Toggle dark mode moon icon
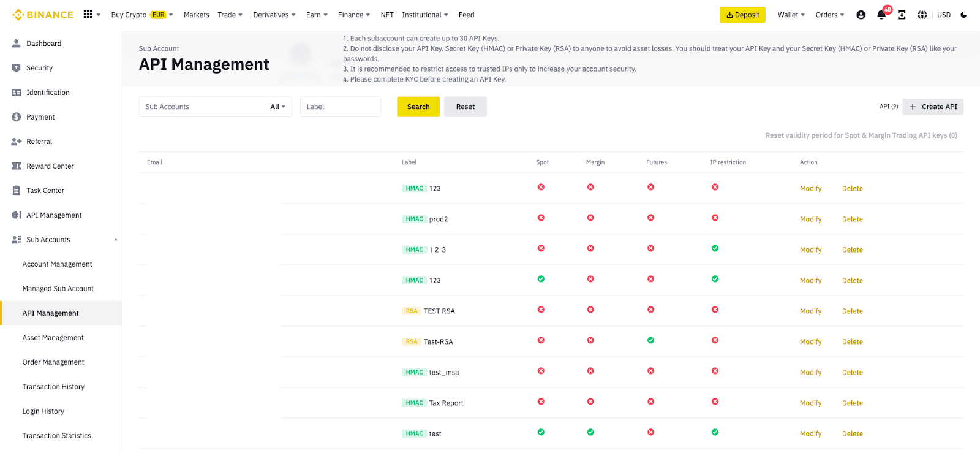The width and height of the screenshot is (980, 453). point(963,15)
